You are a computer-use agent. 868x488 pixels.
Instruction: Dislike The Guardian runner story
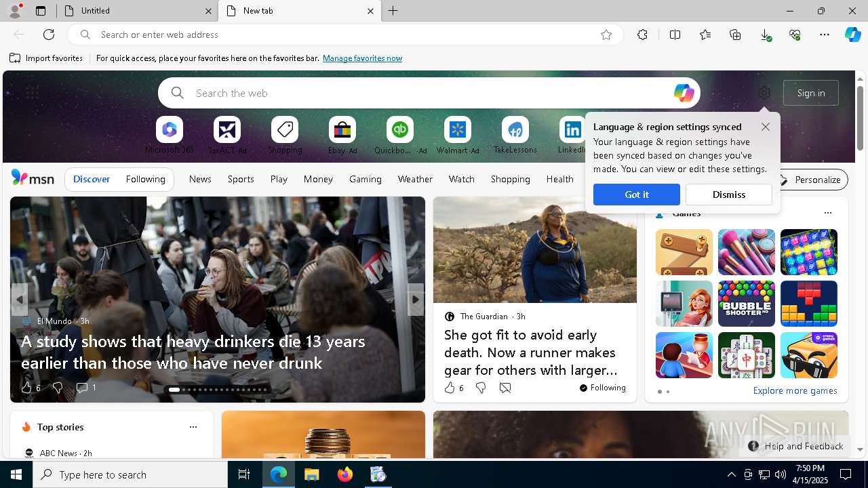click(481, 388)
